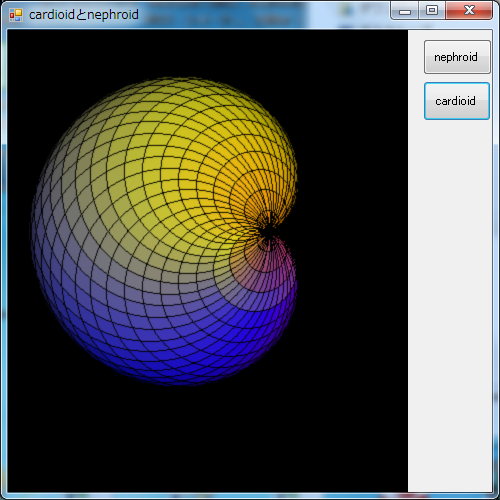500x500 pixels.
Task: Maximize the cardioidとnephroid window
Action: click(432, 11)
